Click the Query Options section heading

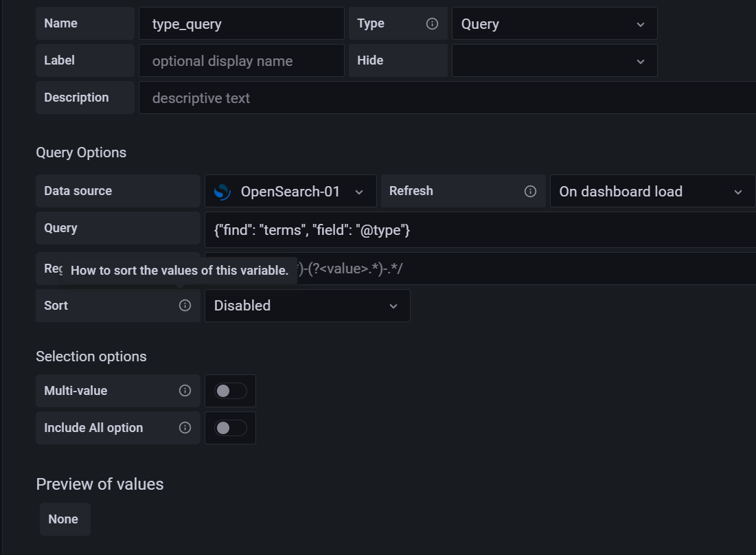tap(81, 152)
